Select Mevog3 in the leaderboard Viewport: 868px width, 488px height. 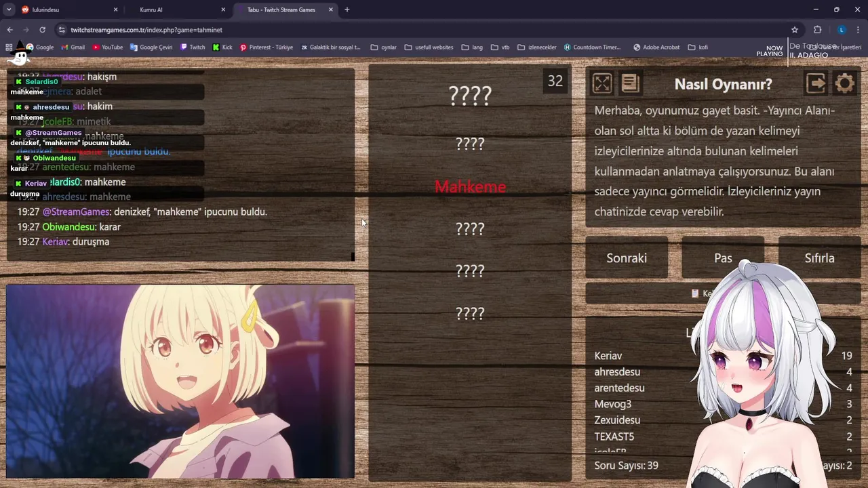(613, 405)
